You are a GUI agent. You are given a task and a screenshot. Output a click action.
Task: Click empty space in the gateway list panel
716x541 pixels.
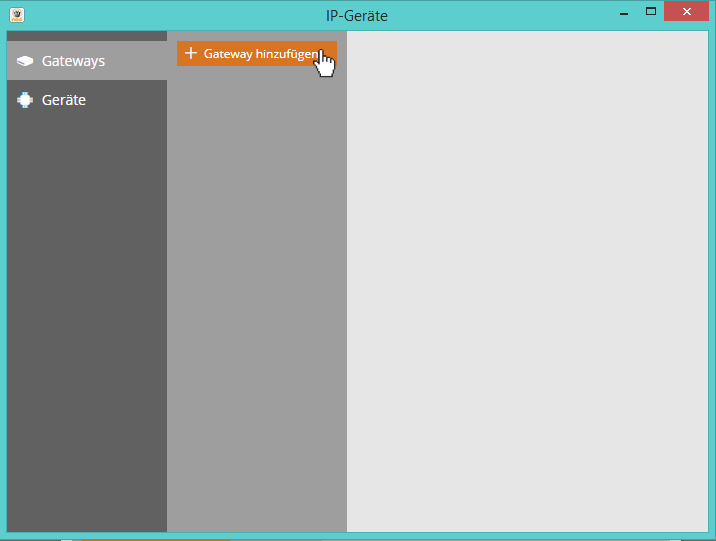click(256, 300)
